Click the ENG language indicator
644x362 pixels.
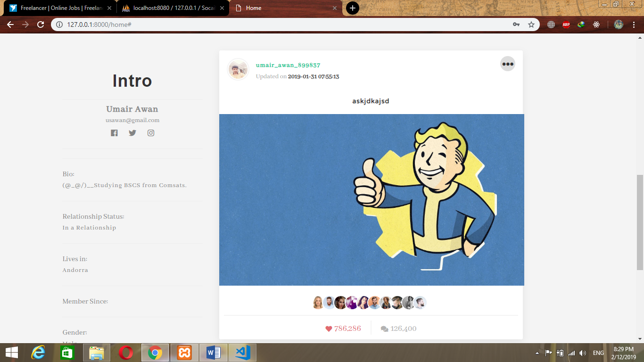598,353
